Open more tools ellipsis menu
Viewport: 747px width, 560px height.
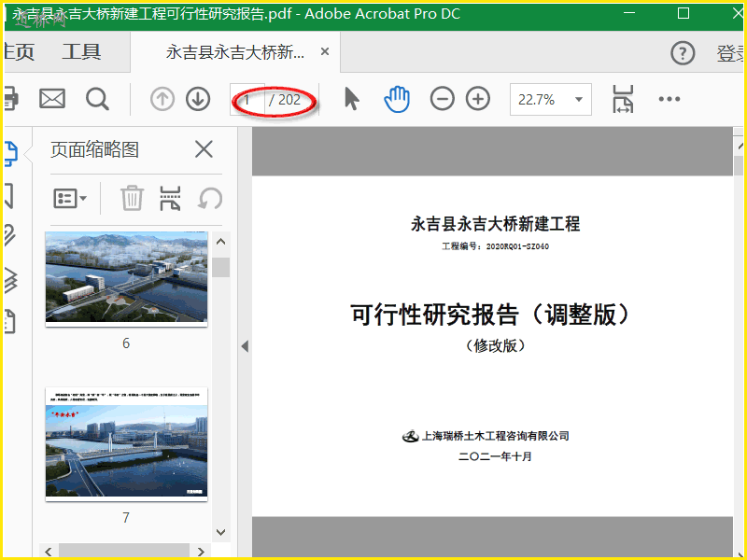(669, 99)
